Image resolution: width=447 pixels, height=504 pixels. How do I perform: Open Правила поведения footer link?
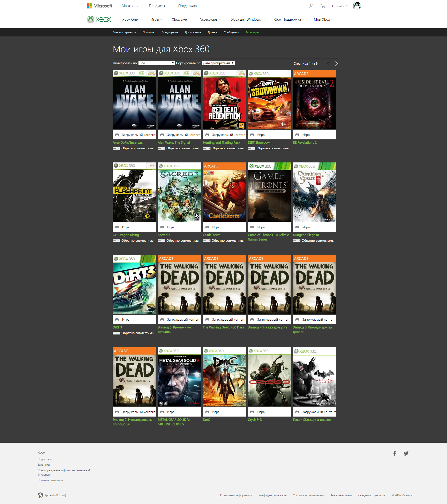[x=51, y=480]
